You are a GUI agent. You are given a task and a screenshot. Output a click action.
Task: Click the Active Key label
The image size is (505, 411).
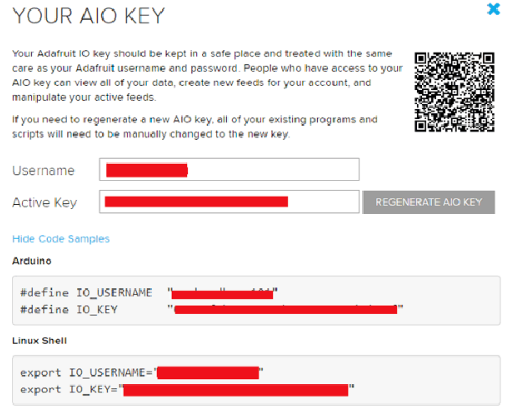point(45,202)
